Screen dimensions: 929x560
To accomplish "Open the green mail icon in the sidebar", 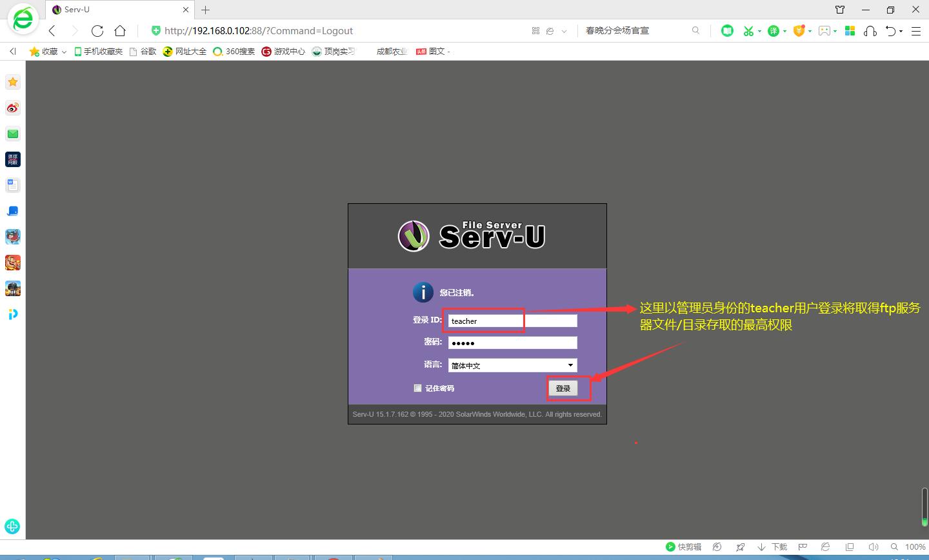I will pos(13,134).
